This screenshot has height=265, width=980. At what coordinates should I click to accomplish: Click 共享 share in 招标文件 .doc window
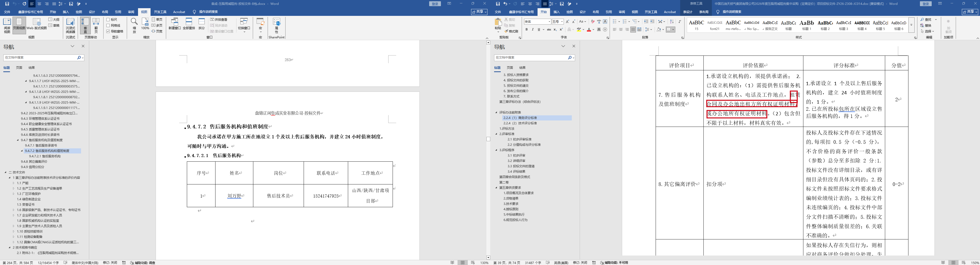(970, 12)
